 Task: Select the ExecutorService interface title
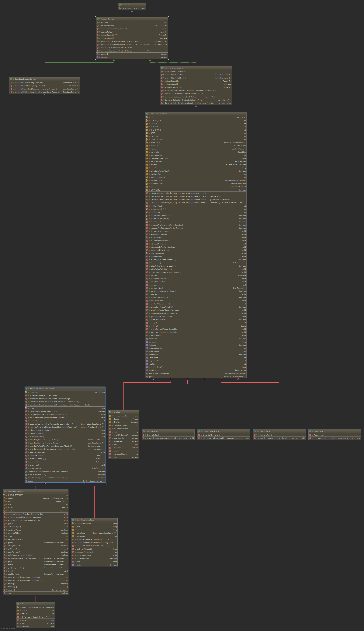108,19
